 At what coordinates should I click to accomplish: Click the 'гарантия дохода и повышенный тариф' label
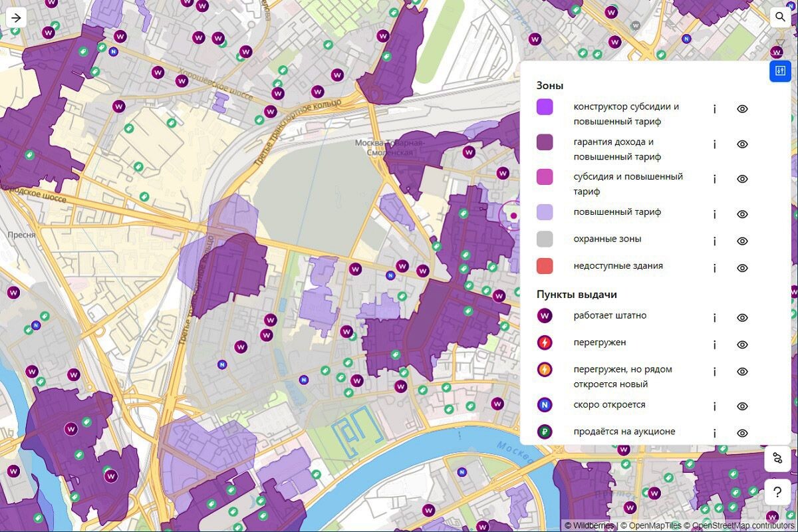click(x=617, y=150)
